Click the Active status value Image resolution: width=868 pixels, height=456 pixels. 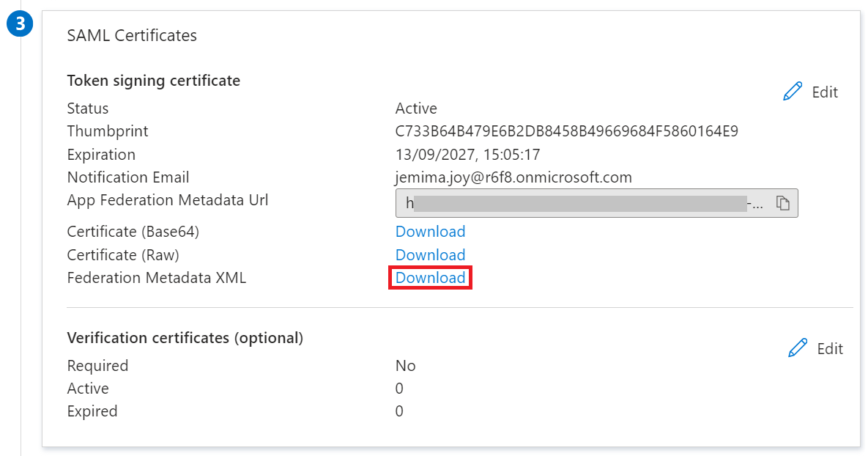point(416,109)
